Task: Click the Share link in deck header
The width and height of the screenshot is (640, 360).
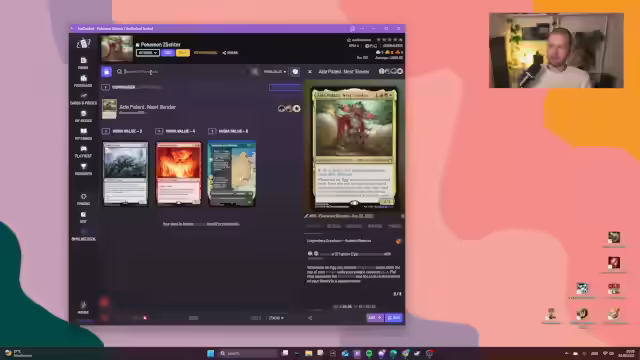Action: tap(230, 53)
